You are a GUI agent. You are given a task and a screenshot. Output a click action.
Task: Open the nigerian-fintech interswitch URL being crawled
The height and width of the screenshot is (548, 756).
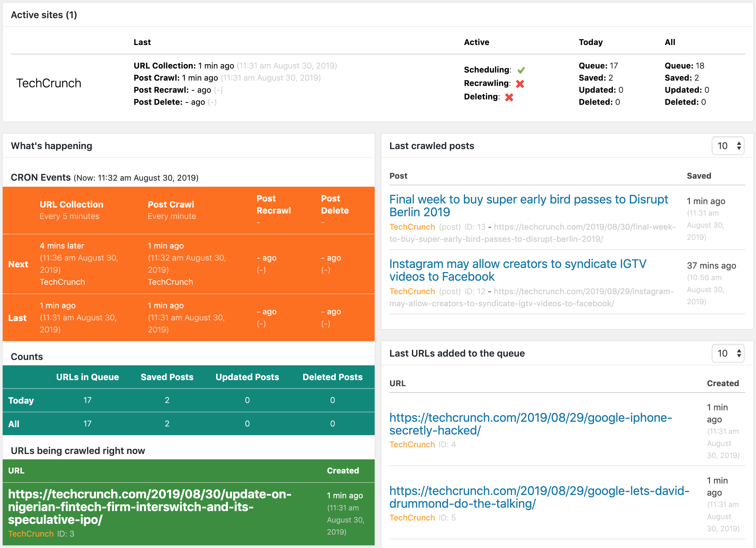tap(150, 506)
